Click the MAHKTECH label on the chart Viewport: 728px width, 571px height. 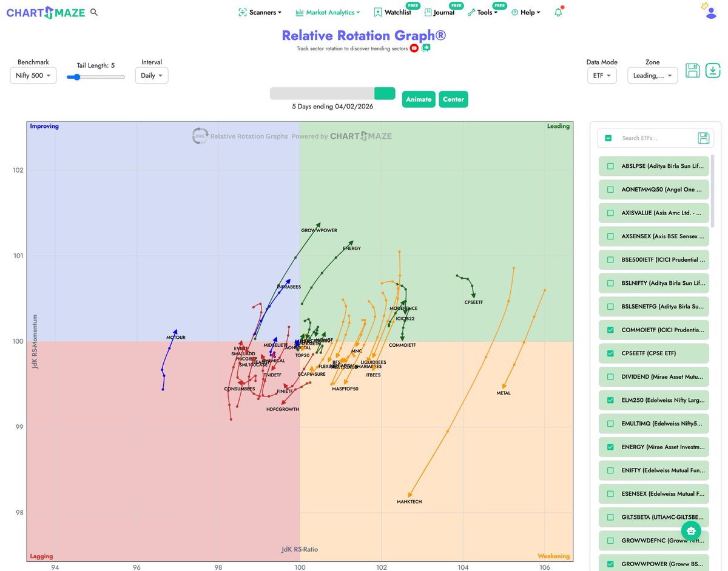409,502
